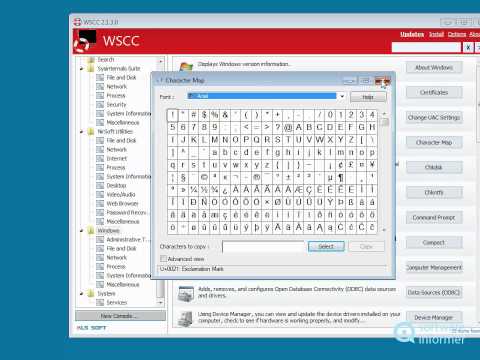Click the NirSoft Utilities folder icon

point(91,132)
